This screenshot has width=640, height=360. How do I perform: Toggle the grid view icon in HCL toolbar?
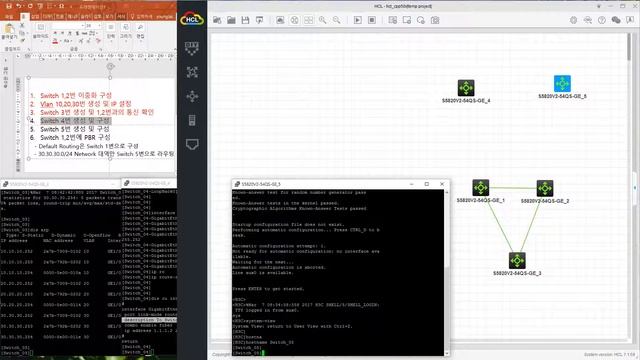click(309, 20)
